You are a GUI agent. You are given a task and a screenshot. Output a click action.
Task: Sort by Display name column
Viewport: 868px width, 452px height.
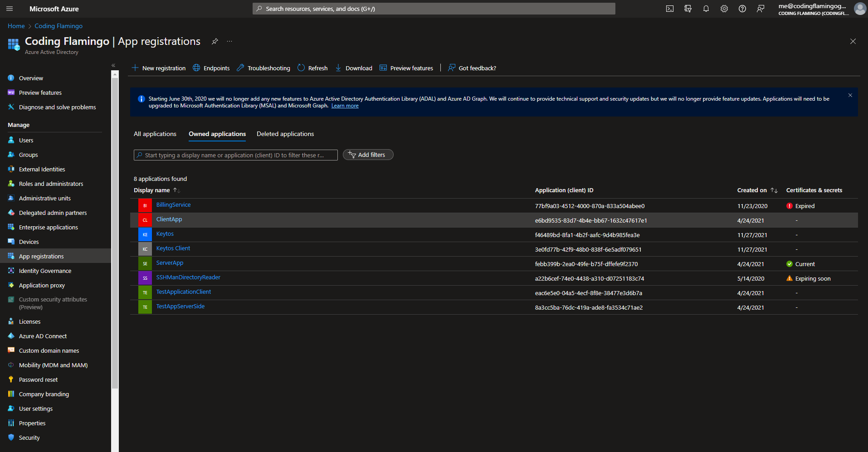pyautogui.click(x=157, y=190)
